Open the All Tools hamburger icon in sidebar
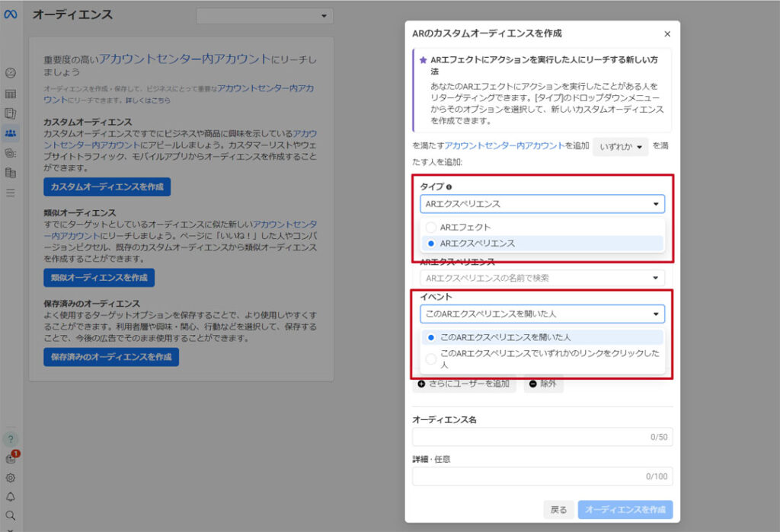Image resolution: width=780 pixels, height=532 pixels. point(10,194)
